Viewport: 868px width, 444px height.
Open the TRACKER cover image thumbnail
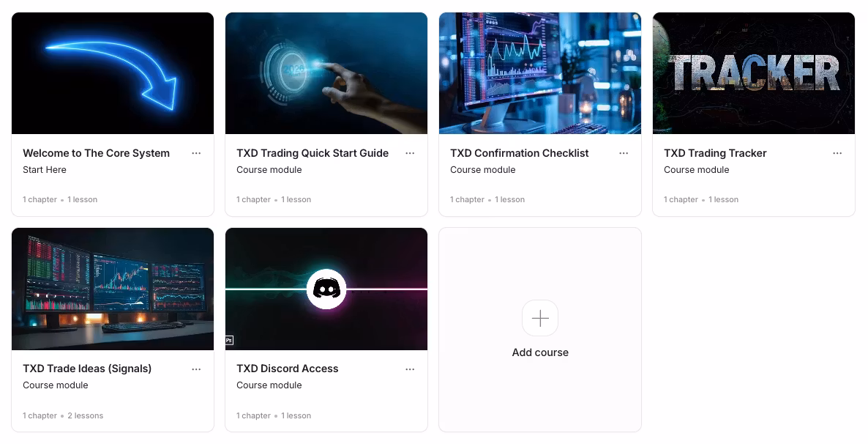(754, 73)
